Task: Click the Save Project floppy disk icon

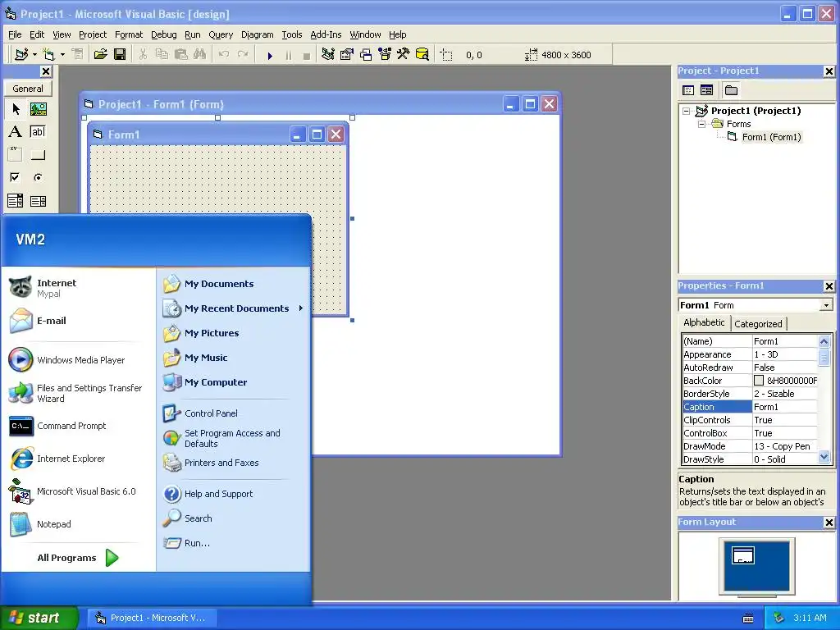Action: coord(120,54)
